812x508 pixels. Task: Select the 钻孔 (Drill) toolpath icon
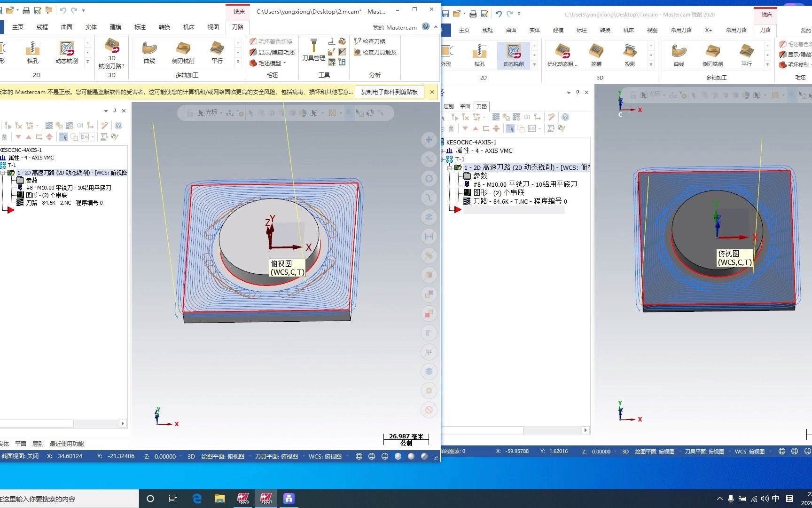point(33,52)
